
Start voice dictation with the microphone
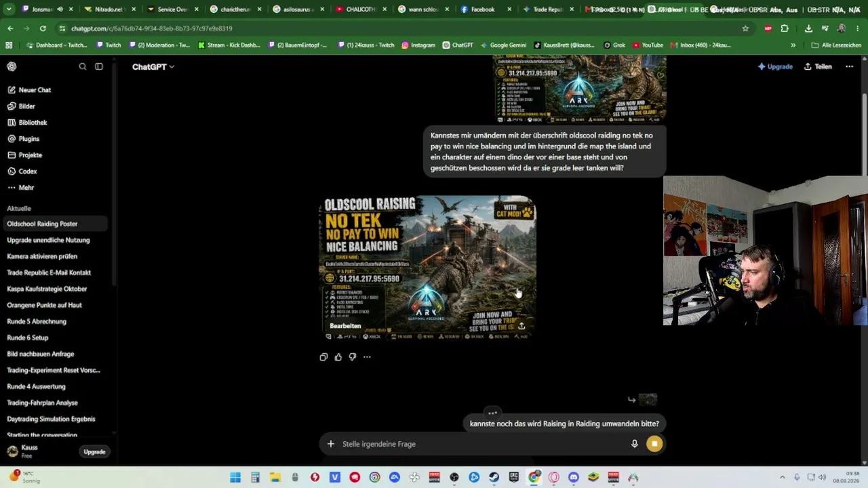click(635, 444)
